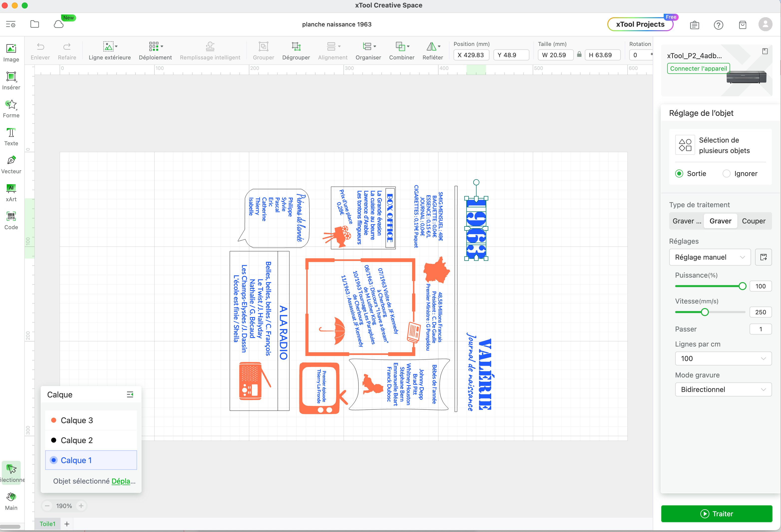The image size is (781, 532).
Task: Select the Main hand tool
Action: click(x=11, y=501)
